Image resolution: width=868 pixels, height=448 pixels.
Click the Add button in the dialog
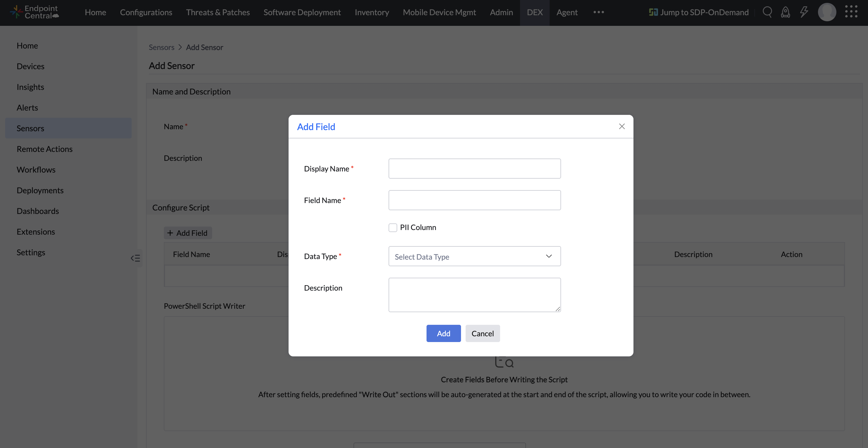443,333
